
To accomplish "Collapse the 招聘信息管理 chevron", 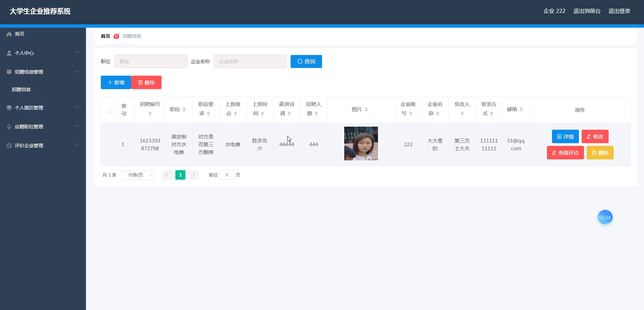I will point(77,71).
